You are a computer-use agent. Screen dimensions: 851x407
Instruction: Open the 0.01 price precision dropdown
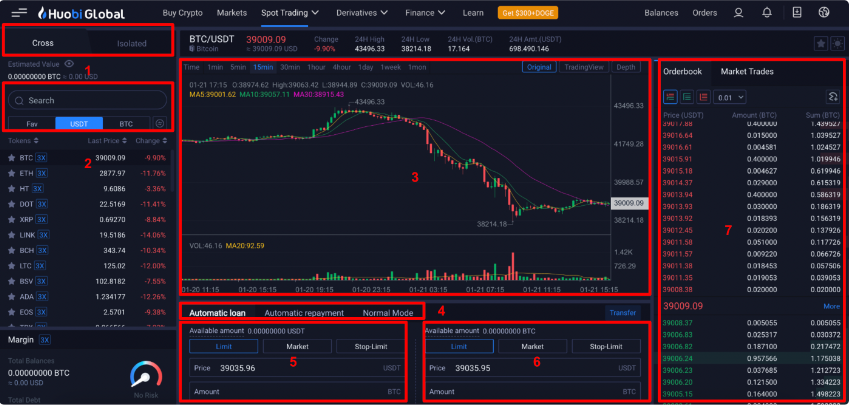(x=730, y=98)
